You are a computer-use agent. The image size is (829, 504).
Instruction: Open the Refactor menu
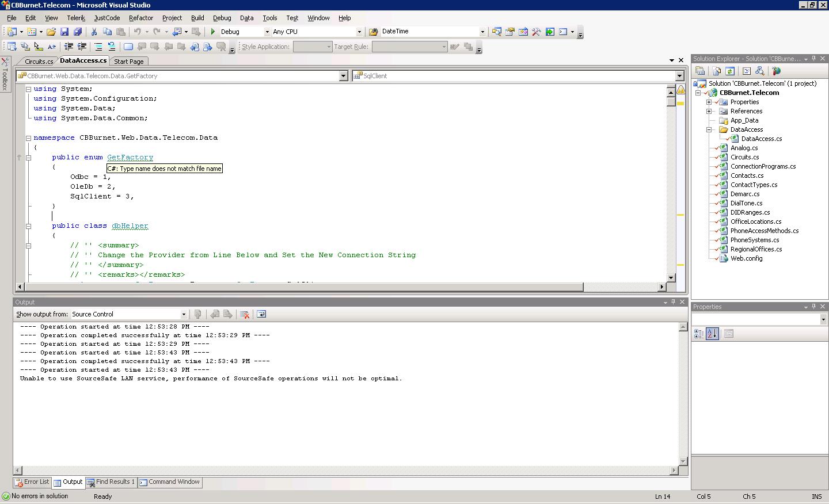pyautogui.click(x=141, y=18)
